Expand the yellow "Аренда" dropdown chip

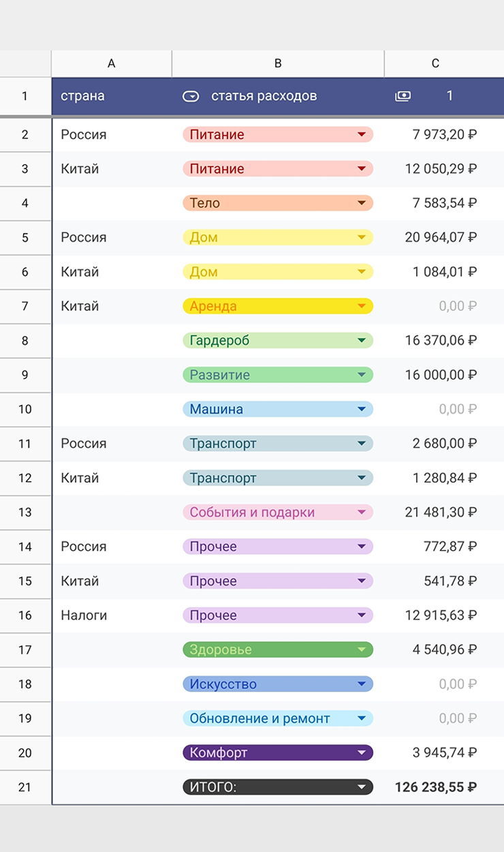pyautogui.click(x=362, y=306)
